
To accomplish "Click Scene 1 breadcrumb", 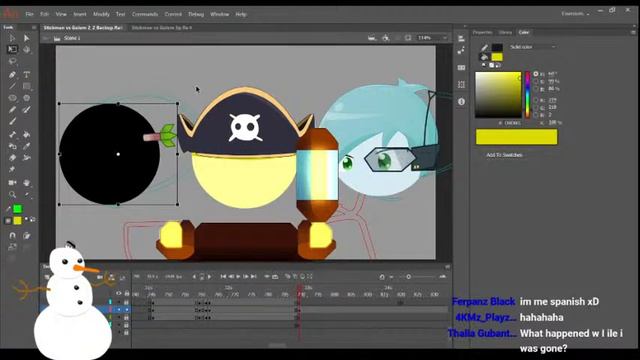I will pyautogui.click(x=72, y=38).
